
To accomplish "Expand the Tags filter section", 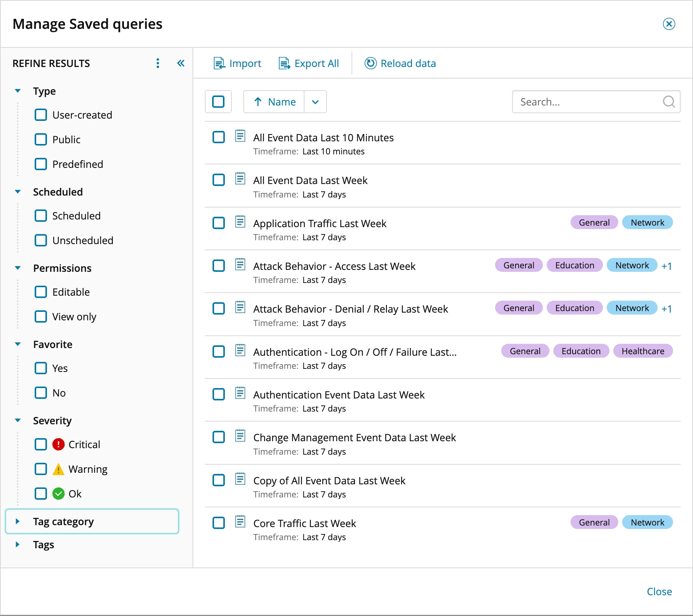I will [x=18, y=544].
